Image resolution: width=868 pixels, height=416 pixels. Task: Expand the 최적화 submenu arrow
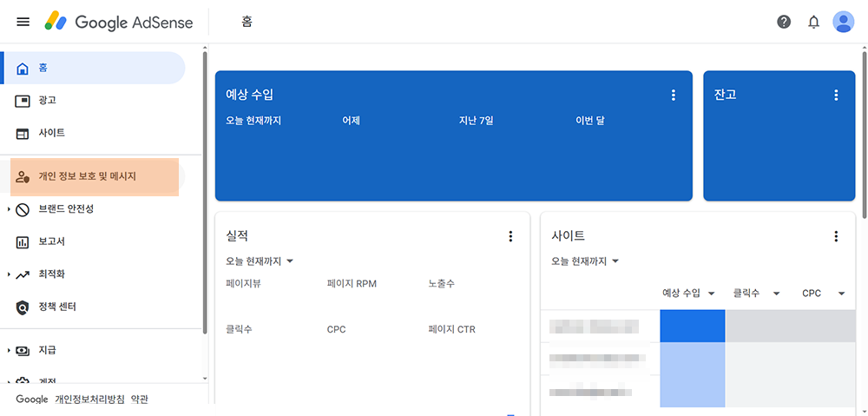(x=9, y=274)
